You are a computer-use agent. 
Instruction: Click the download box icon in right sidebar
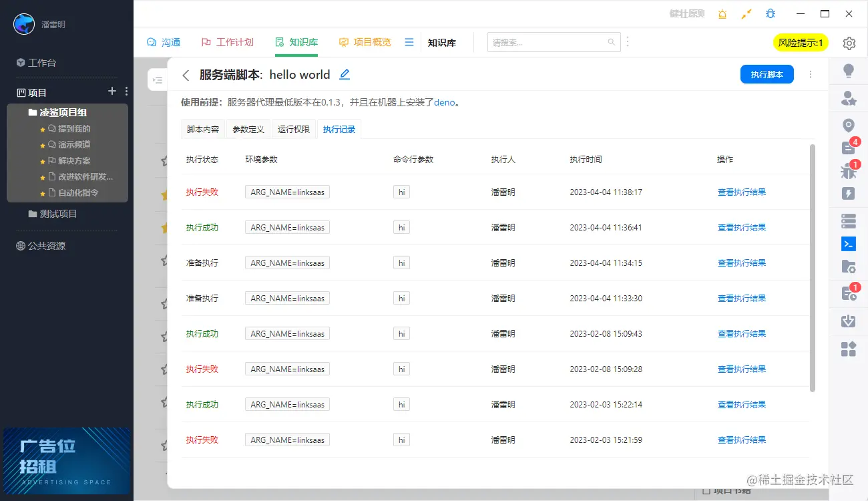tap(849, 321)
